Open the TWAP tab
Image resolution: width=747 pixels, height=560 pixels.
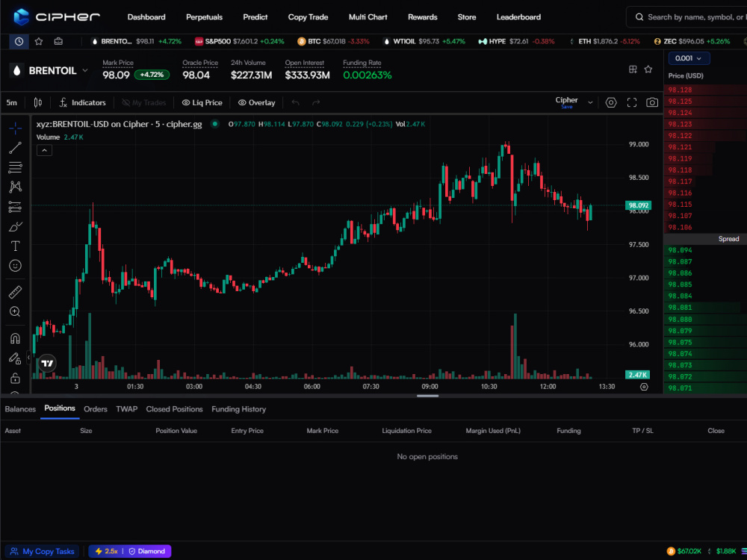tap(127, 409)
